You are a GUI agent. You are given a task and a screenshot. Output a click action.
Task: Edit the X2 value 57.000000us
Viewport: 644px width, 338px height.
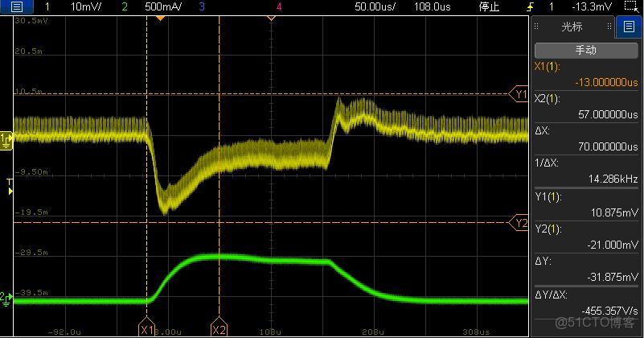pyautogui.click(x=608, y=114)
